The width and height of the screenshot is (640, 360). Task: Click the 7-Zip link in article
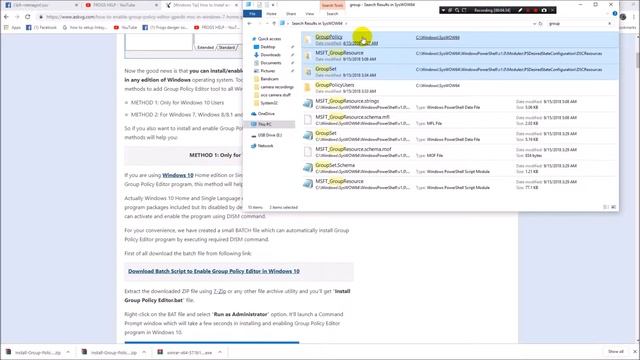coord(220,291)
